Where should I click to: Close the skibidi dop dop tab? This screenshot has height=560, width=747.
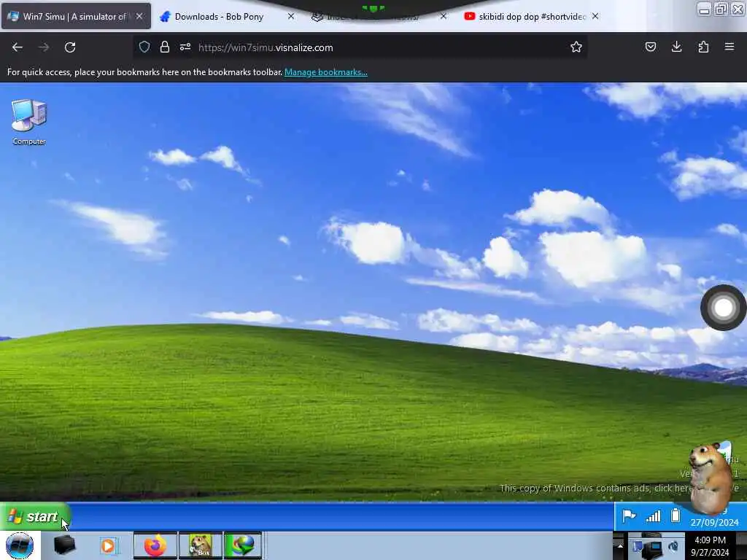595,16
